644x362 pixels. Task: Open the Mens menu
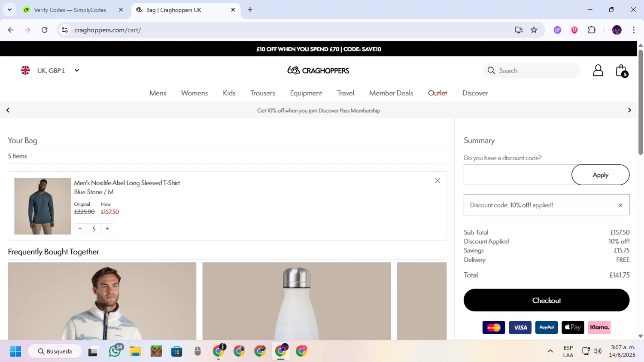pos(158,93)
